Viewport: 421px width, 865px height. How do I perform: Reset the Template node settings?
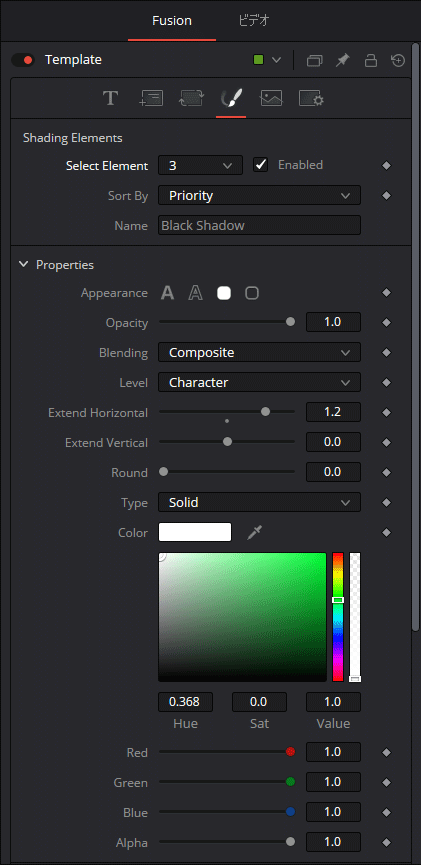(398, 60)
